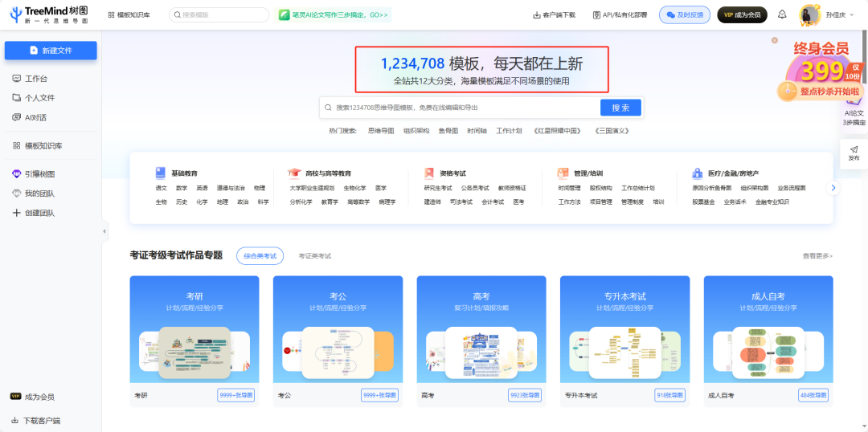Click the top bar 模板知识库 grid icon
868x432 pixels.
tap(111, 15)
